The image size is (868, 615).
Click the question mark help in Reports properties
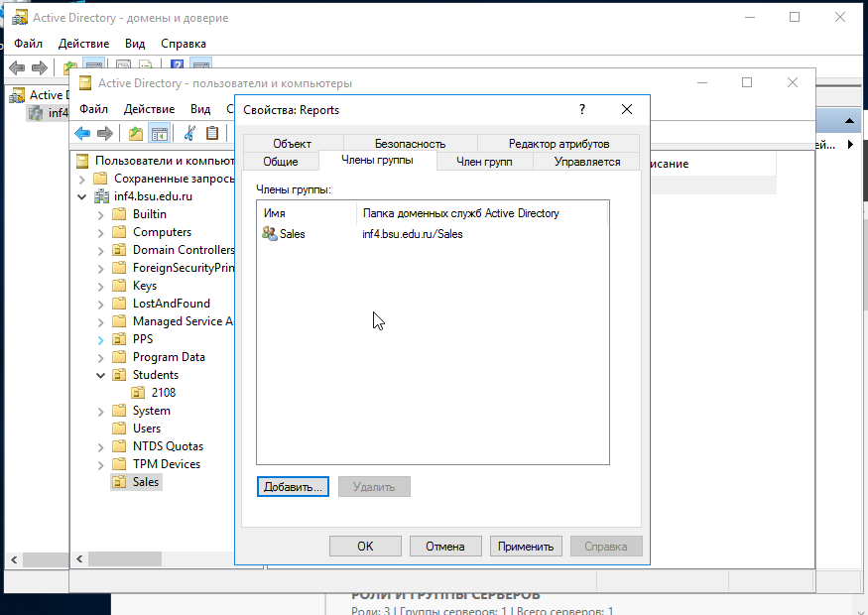pos(581,109)
